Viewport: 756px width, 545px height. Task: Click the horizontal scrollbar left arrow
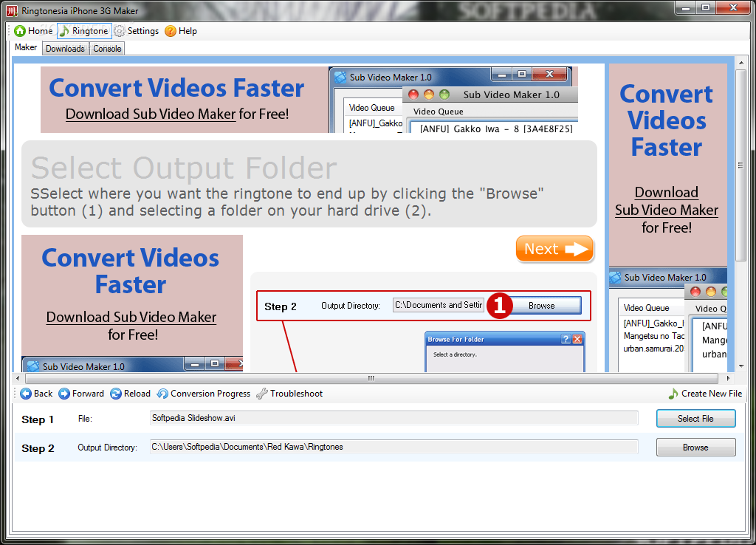(x=18, y=378)
